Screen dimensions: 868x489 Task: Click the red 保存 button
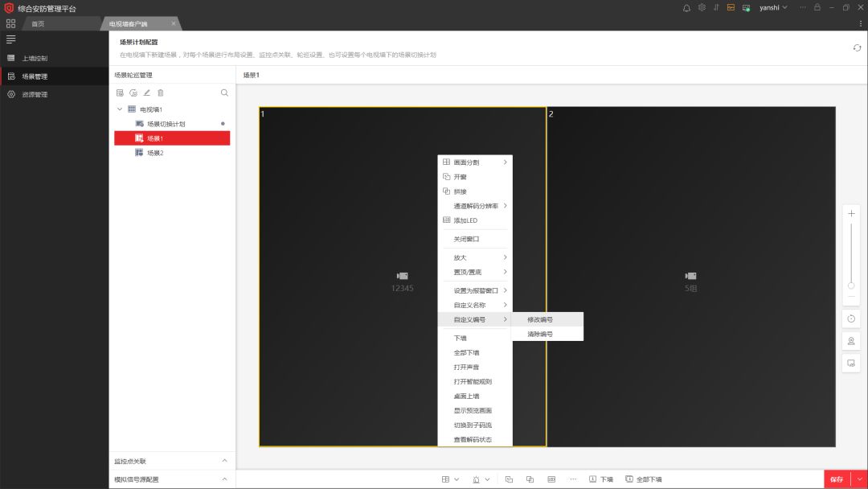coord(837,479)
